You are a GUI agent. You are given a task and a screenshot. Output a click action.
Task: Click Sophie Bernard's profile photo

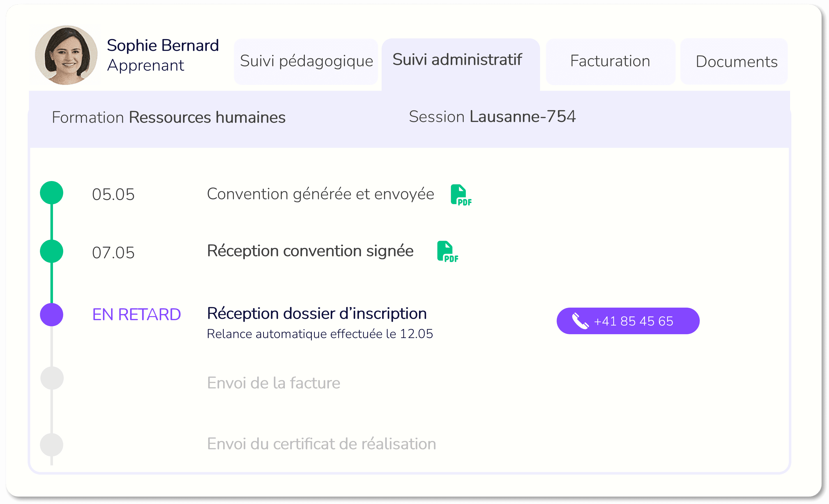(x=66, y=55)
